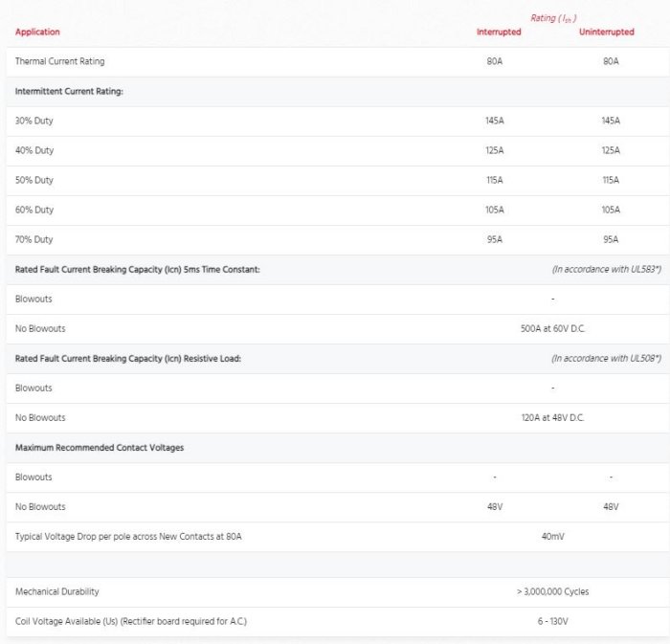Click the 40mV voltage drop value
The height and width of the screenshot is (644, 670).
(552, 537)
